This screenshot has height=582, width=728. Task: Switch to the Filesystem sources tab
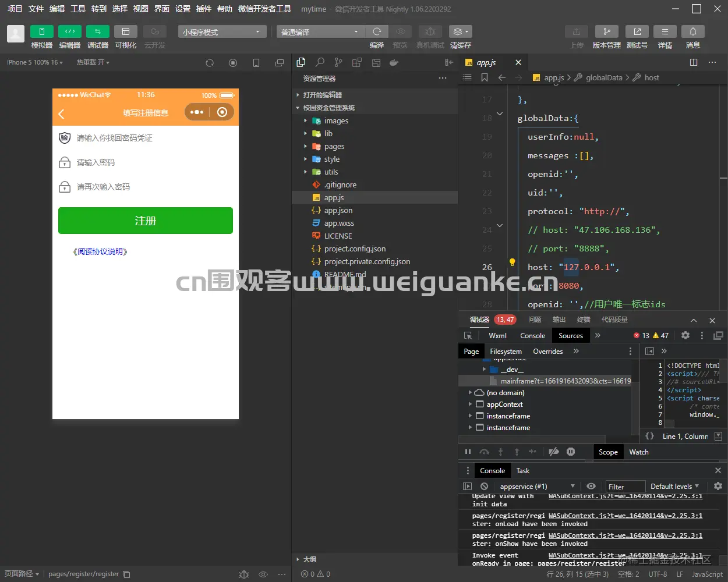(x=506, y=351)
